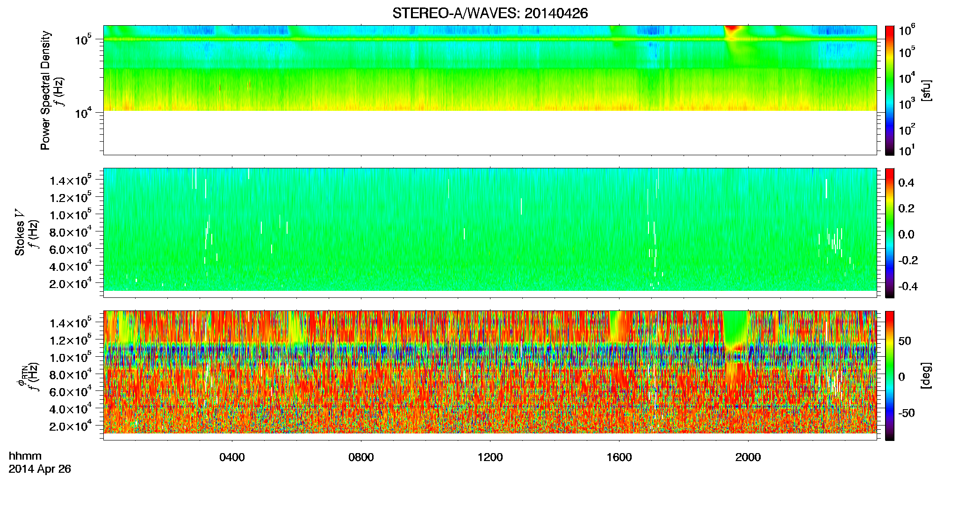Click the 0800 time axis tick label
Viewport: 980px width, 505px height.
click(x=361, y=457)
